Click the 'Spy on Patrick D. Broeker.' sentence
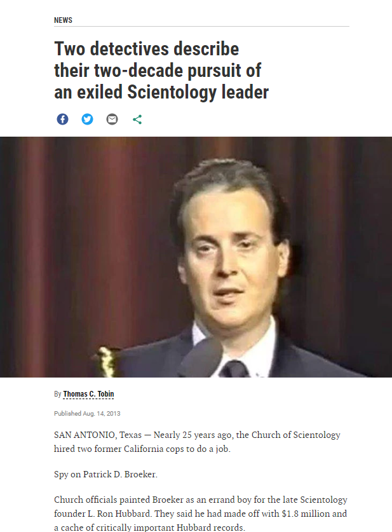The height and width of the screenshot is (532, 392). coord(105,474)
